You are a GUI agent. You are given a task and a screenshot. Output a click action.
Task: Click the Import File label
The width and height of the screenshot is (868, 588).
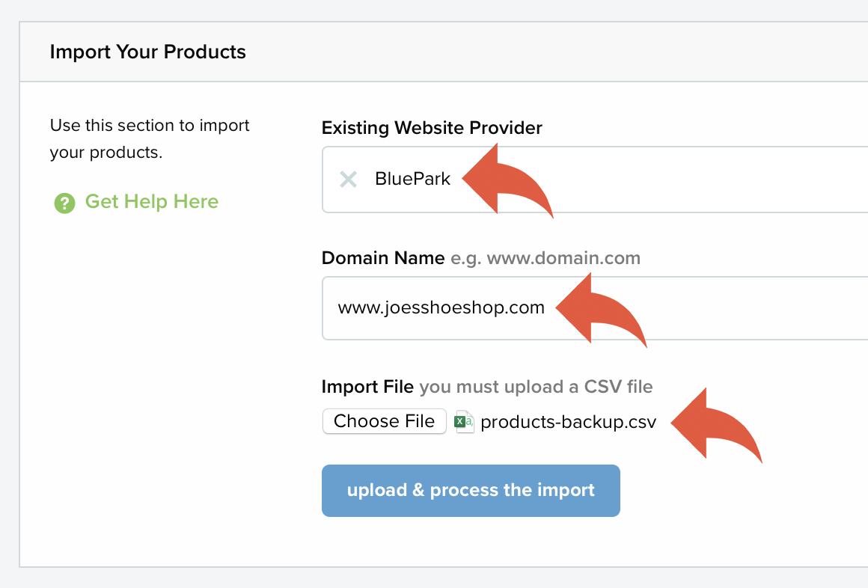[x=367, y=387]
